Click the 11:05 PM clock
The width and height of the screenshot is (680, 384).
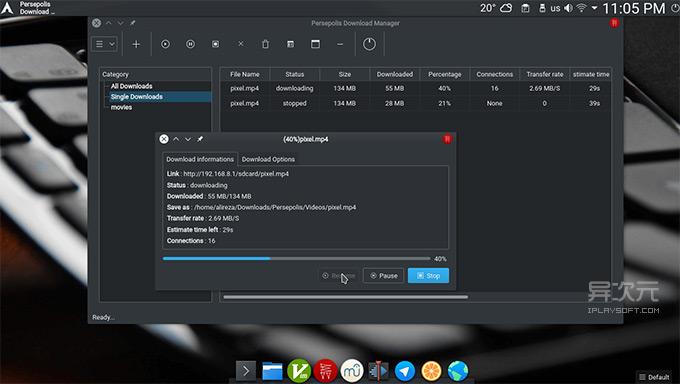[634, 8]
